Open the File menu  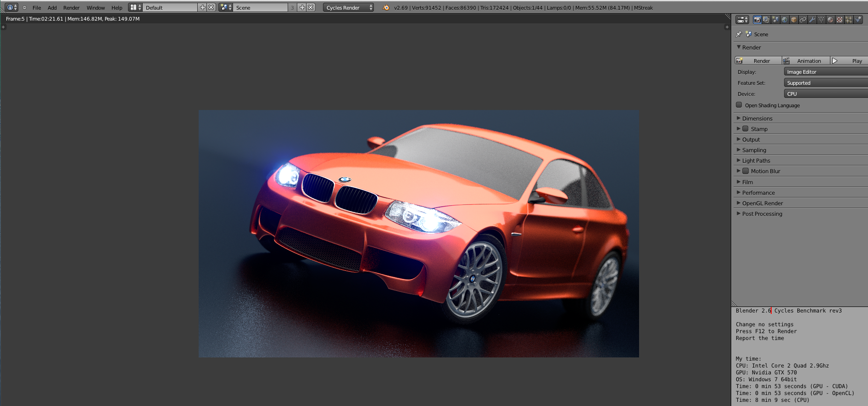point(37,8)
